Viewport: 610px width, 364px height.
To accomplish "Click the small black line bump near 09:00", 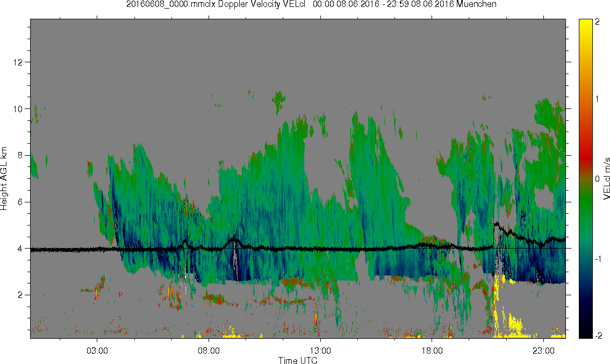I will point(234,239).
